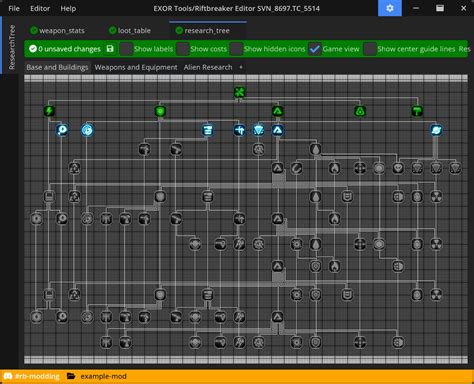Image resolution: width=474 pixels, height=384 pixels.
Task: Select the blue turret research node
Action: 239,130
